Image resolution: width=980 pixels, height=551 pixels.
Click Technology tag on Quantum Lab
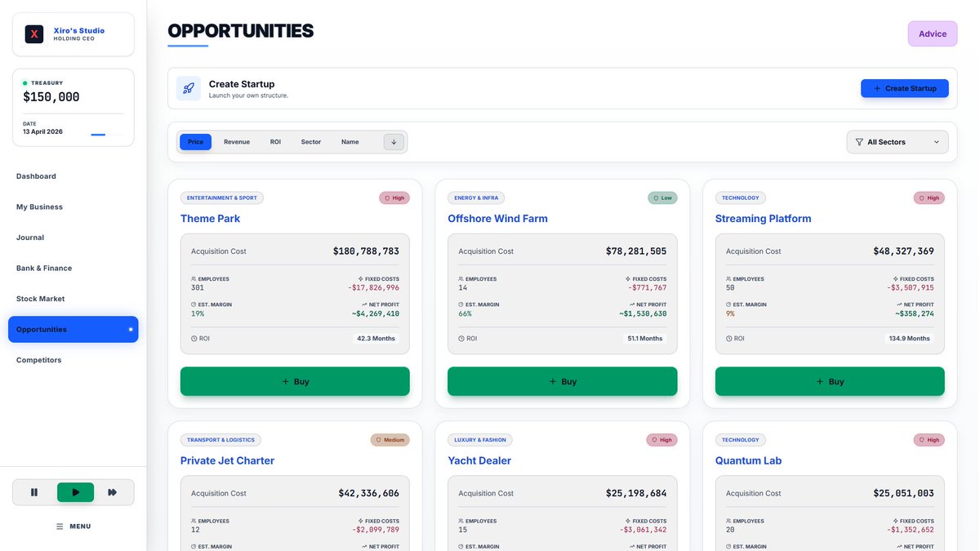tap(741, 440)
